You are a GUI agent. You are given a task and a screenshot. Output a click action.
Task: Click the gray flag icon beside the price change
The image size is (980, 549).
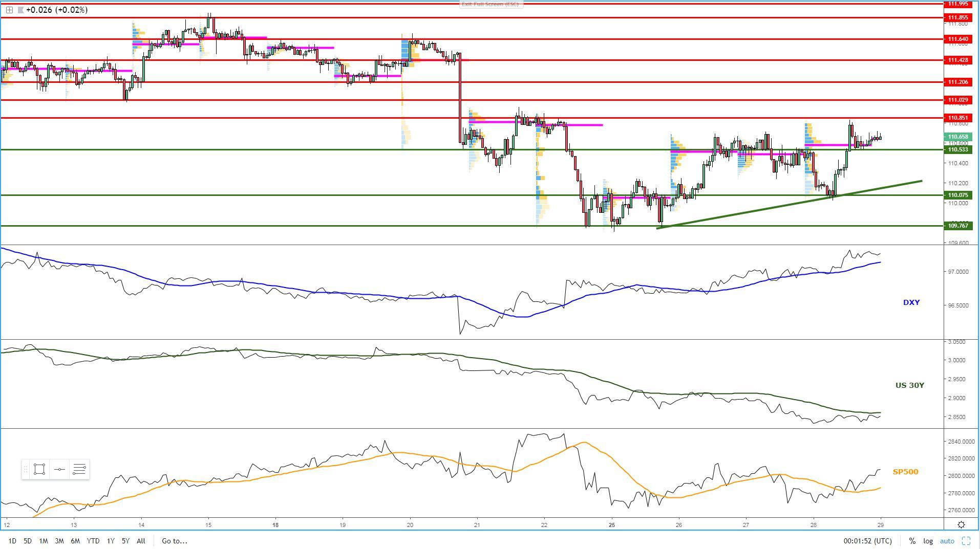coord(20,10)
